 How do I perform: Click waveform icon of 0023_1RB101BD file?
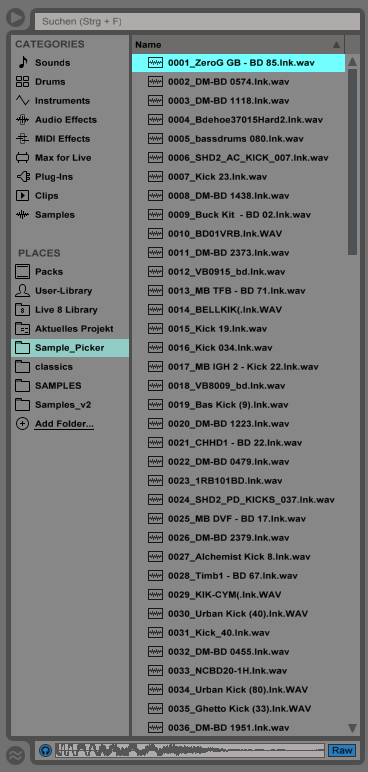(155, 481)
